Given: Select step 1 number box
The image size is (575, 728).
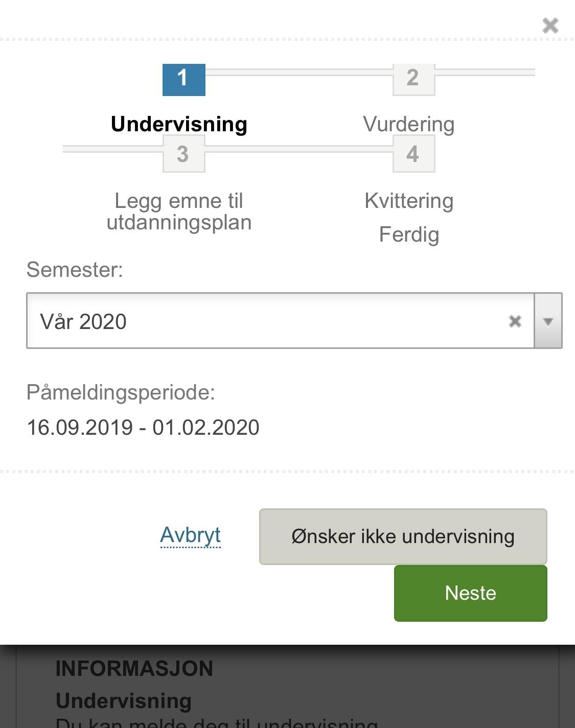Looking at the screenshot, I should click(184, 80).
